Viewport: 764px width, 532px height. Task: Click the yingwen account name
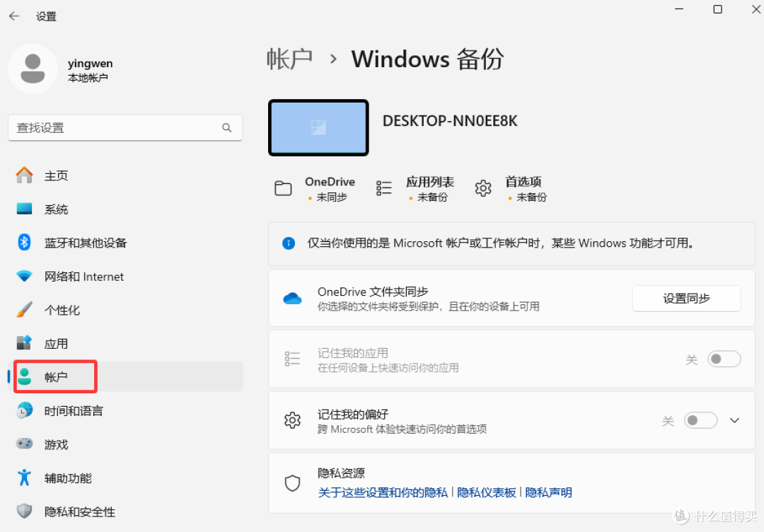point(90,64)
